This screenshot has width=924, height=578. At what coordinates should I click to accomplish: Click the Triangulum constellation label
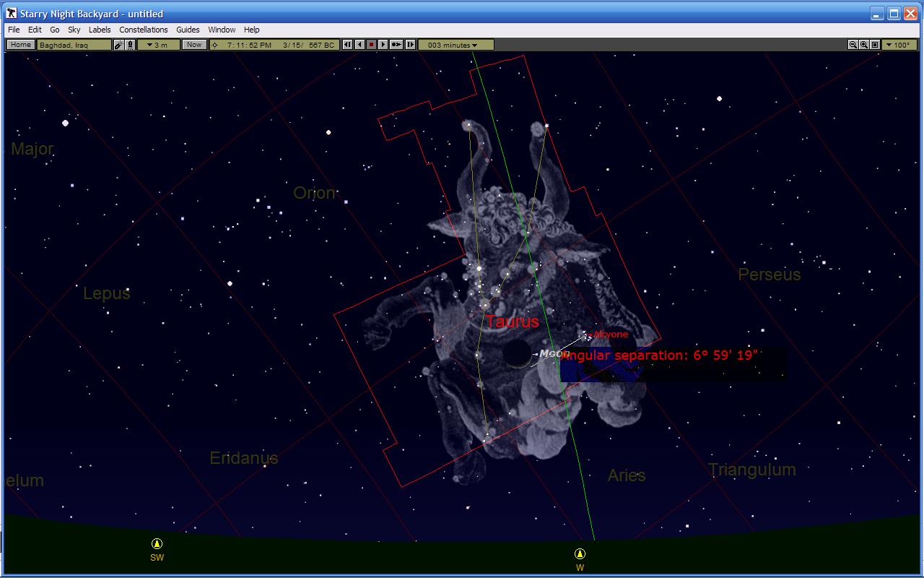(752, 470)
